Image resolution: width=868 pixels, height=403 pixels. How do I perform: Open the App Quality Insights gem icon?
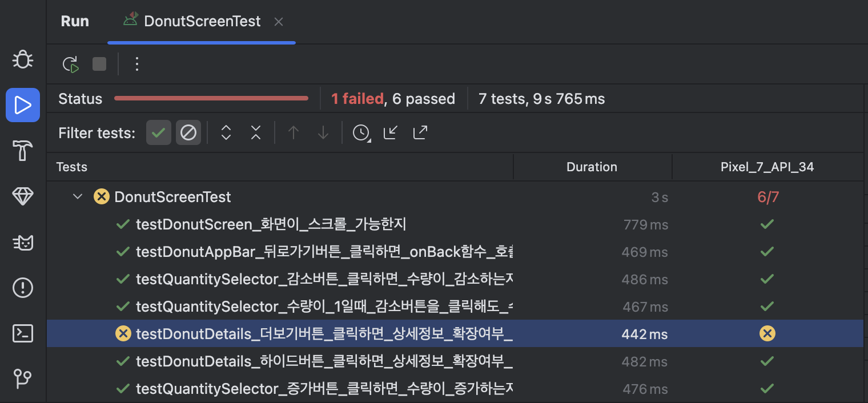(23, 197)
